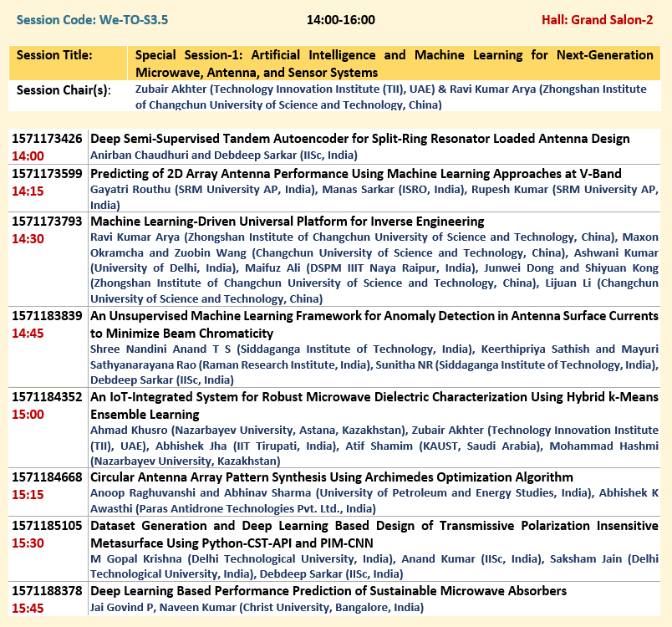Open the Machine Learning-Driven Universal Platform title
The image size is (672, 627).
287,222
